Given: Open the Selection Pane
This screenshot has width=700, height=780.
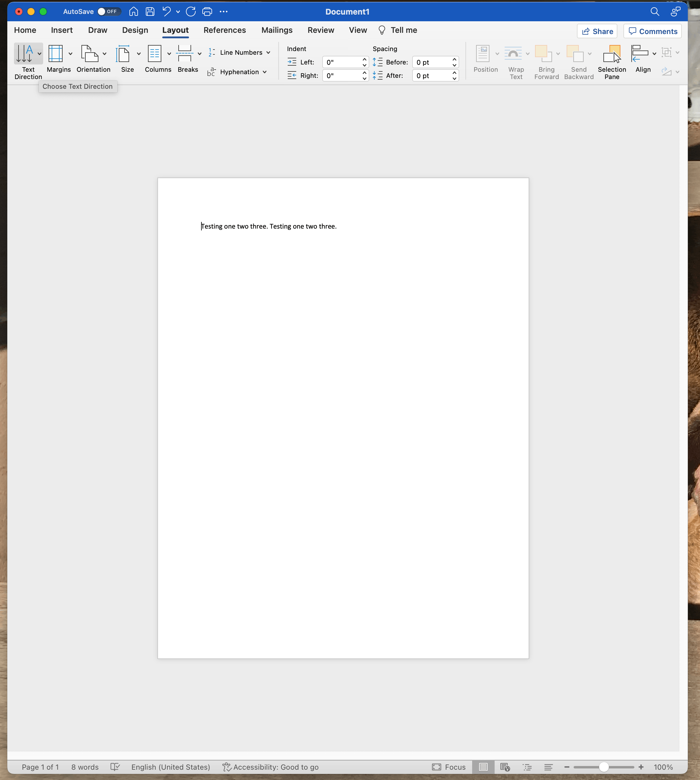Looking at the screenshot, I should (612, 53).
